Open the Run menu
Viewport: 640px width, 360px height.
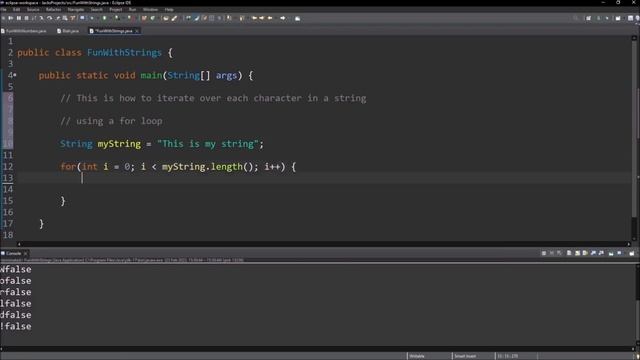click(x=132, y=9)
